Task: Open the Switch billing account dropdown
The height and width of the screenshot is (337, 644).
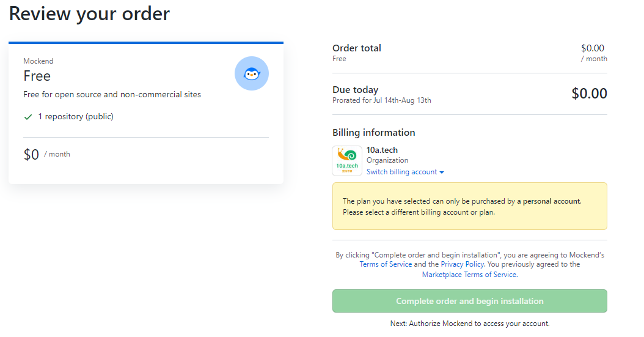Action: click(405, 172)
